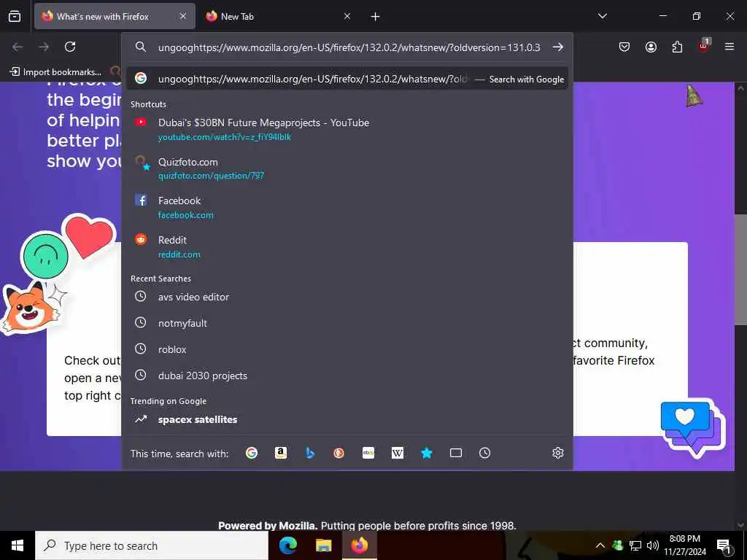Open the Reddit shortcut
Screen dimensions: 747x560
click(347, 246)
